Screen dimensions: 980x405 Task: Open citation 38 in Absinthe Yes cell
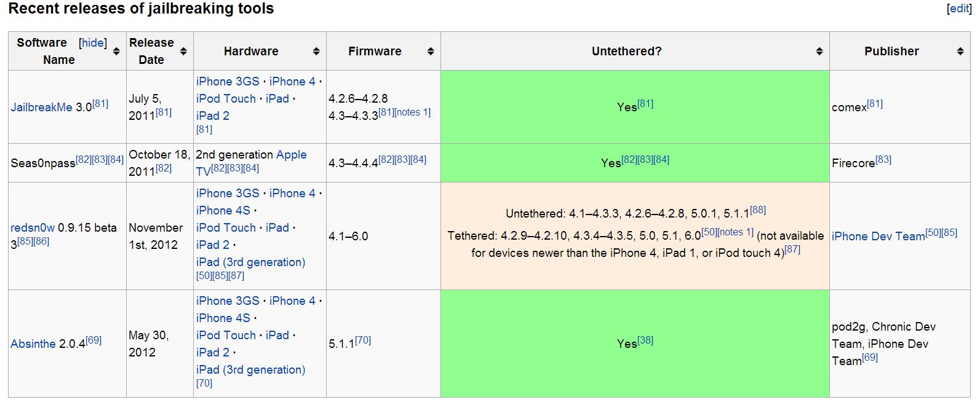tap(645, 340)
